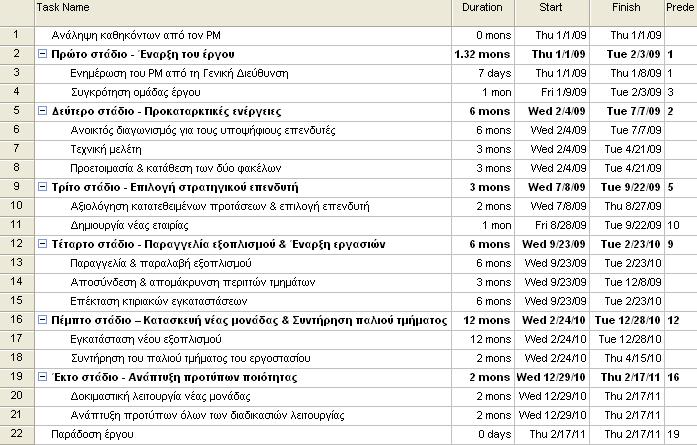Image resolution: width=697 pixels, height=445 pixels.
Task: Click the Predecessors column header
Action: click(681, 12)
